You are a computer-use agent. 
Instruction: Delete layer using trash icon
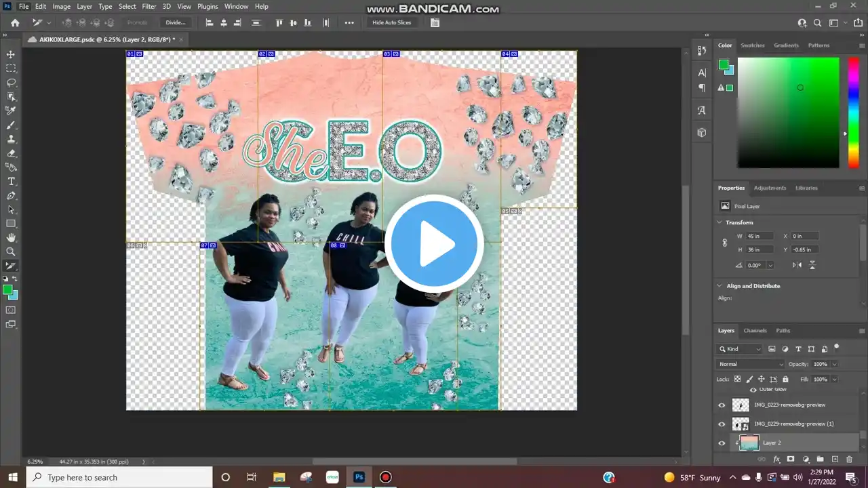tap(849, 460)
